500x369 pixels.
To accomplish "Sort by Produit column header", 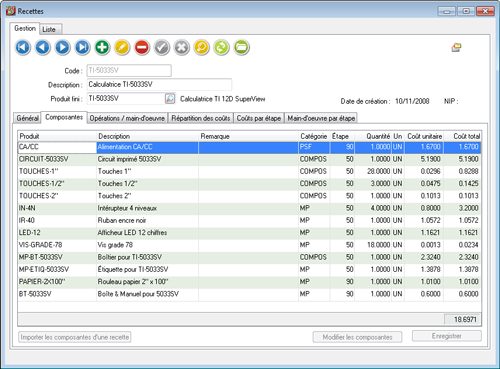I will pyautogui.click(x=57, y=136).
